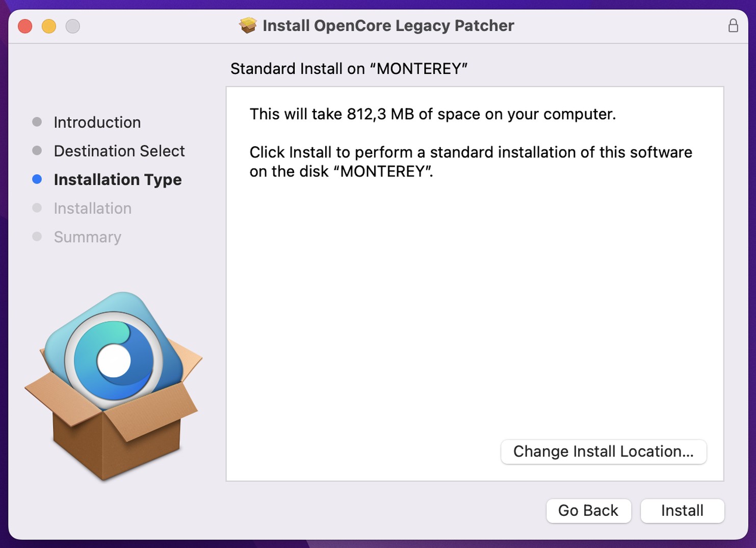Select the Installation Type step
The image size is (756, 548).
118,179
